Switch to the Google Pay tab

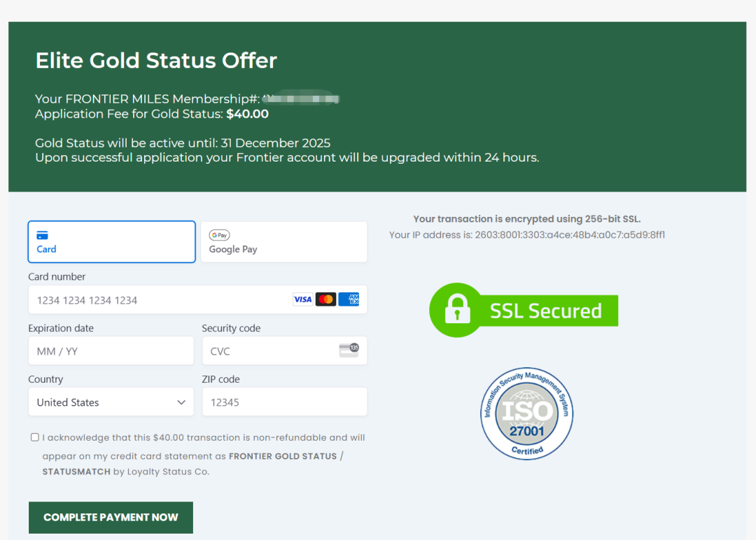click(283, 242)
